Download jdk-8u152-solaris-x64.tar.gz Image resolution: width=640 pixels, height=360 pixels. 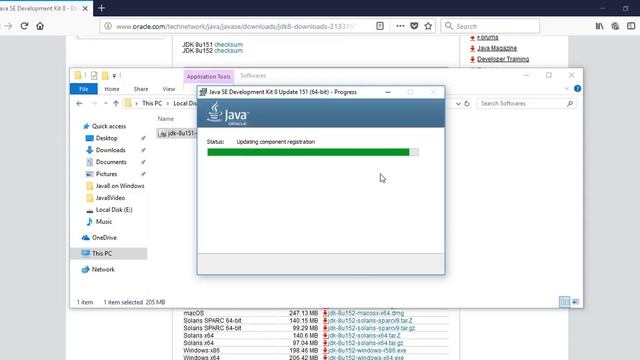click(365, 343)
